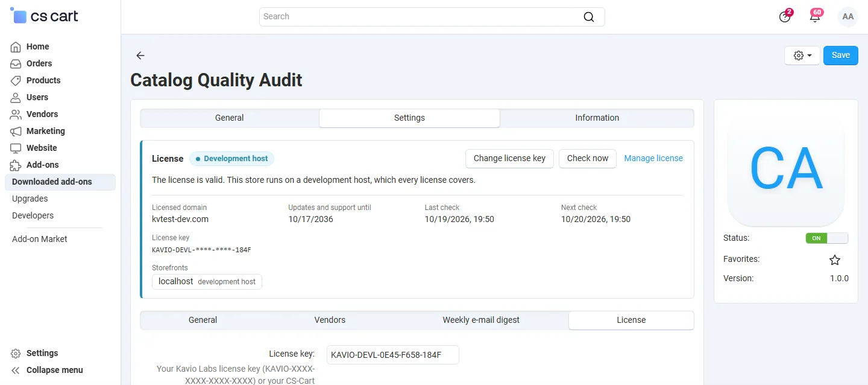The width and height of the screenshot is (868, 385).
Task: Click the Products tag icon
Action: pos(16,80)
